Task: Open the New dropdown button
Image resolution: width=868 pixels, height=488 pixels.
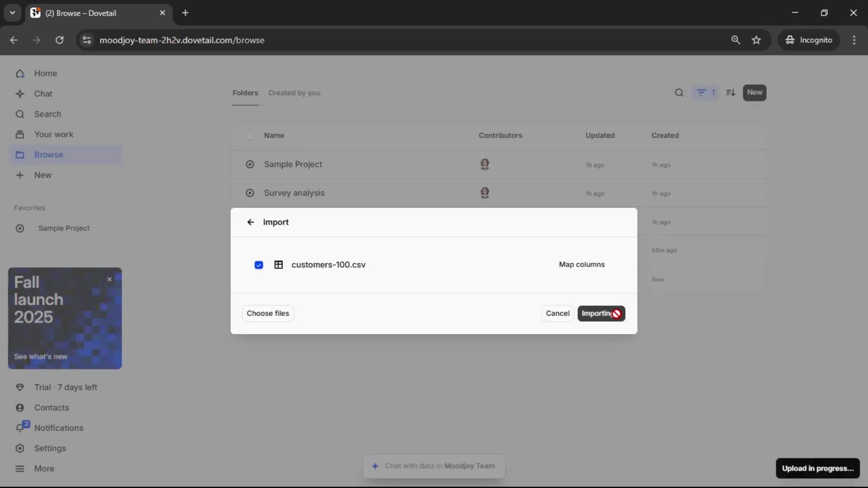Action: click(x=754, y=93)
